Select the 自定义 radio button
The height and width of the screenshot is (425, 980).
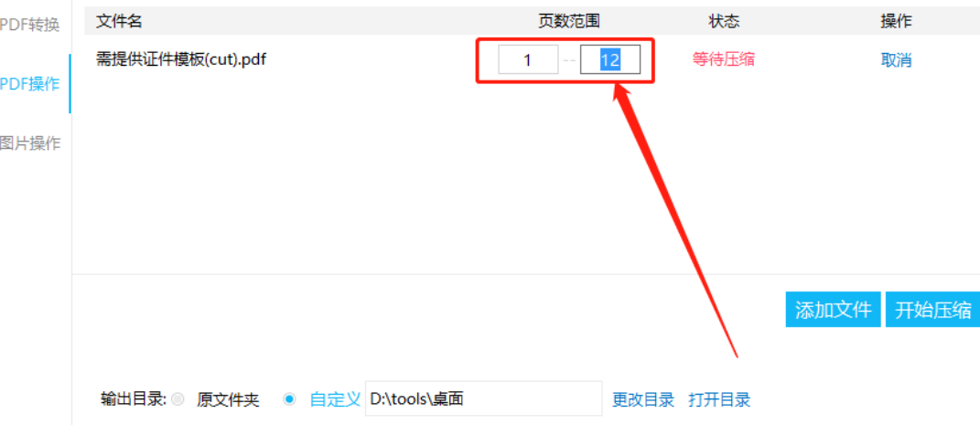[289, 398]
